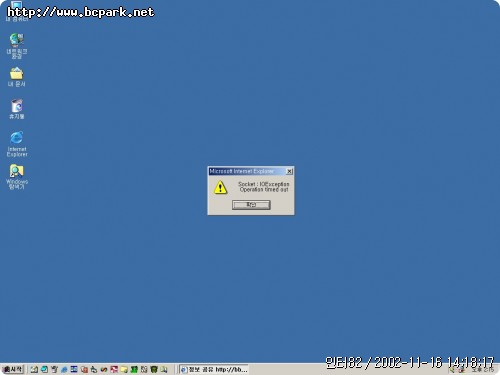Viewport: 500px width, 375px height.
Task: Click the system tray clock showing 오후 2:15
Action: pos(483,370)
